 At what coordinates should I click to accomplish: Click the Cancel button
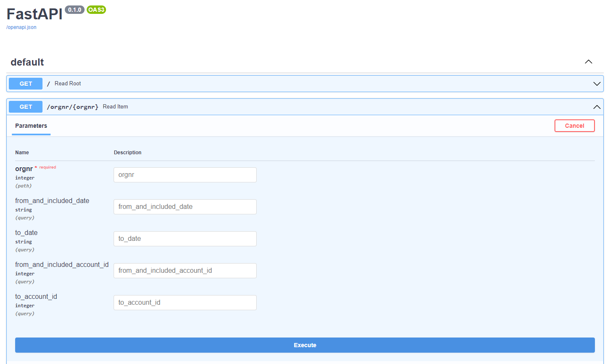click(x=574, y=126)
